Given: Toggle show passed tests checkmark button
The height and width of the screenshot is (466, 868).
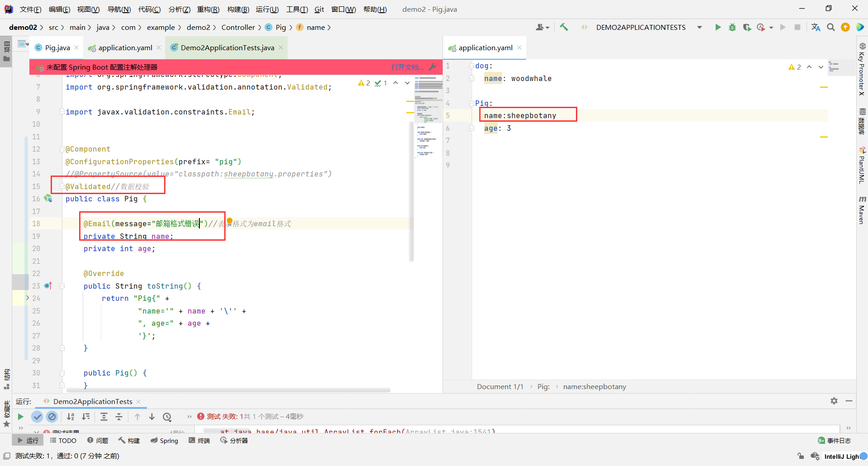Looking at the screenshot, I should click(37, 417).
